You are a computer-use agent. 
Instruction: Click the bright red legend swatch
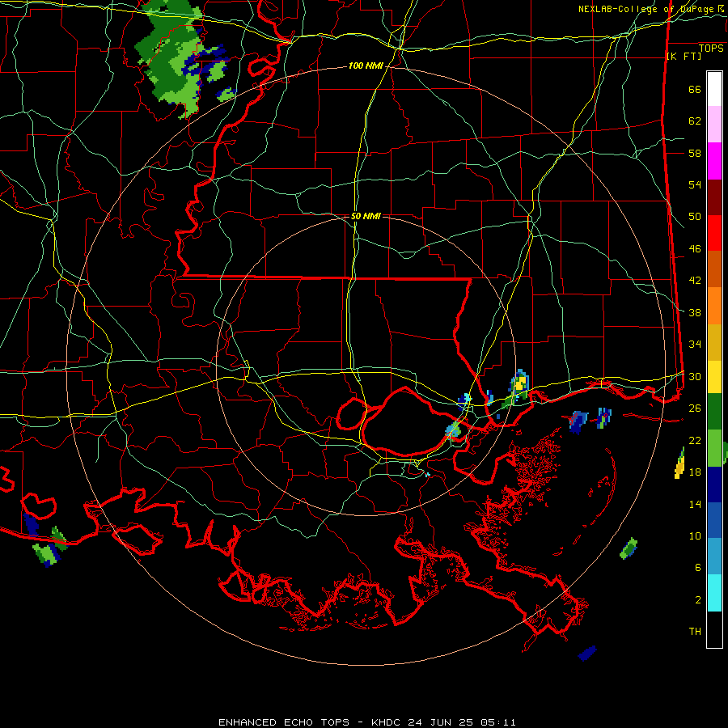click(714, 233)
